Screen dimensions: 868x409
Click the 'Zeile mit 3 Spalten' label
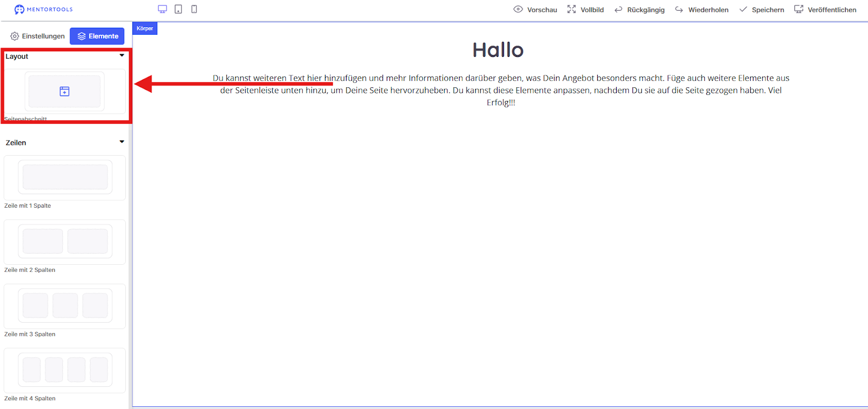[x=30, y=334]
